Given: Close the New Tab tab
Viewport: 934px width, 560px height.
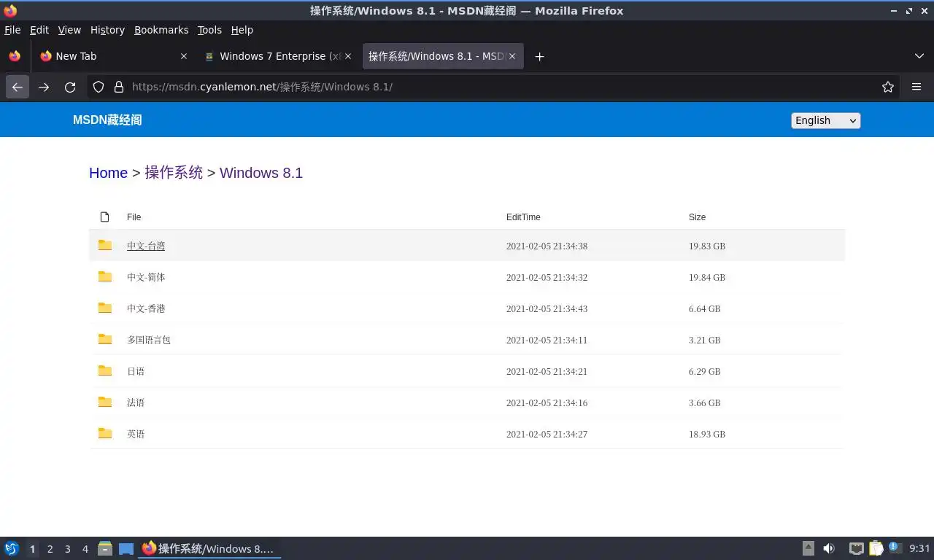Looking at the screenshot, I should coord(184,56).
